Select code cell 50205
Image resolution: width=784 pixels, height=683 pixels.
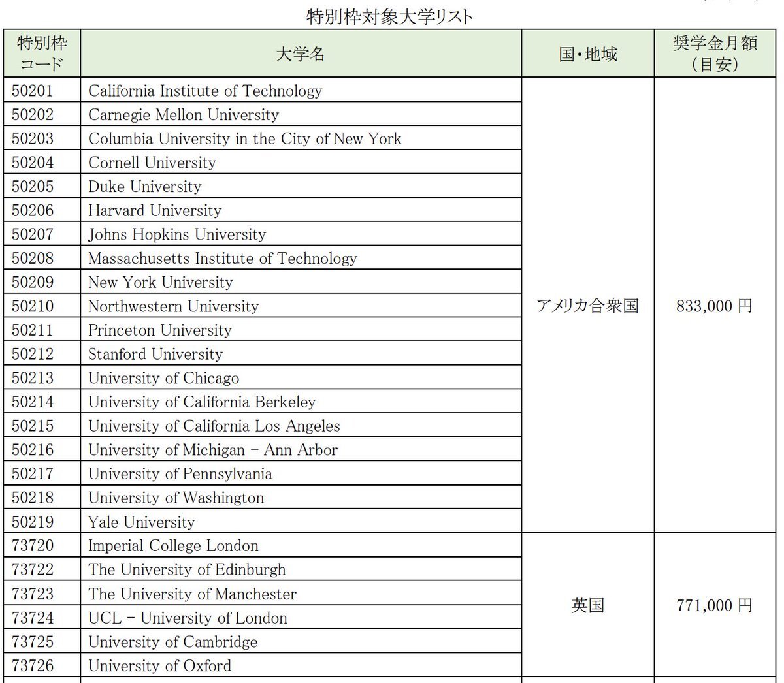(42, 186)
